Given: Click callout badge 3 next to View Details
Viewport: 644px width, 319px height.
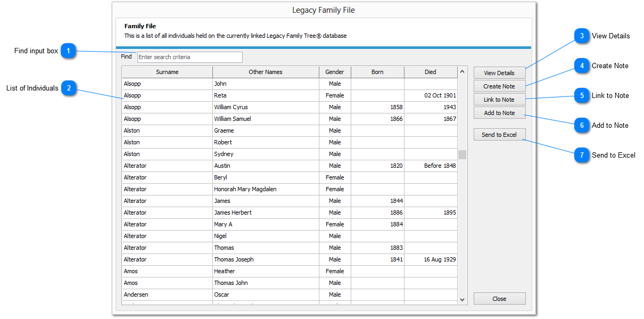Looking at the screenshot, I should 582,36.
